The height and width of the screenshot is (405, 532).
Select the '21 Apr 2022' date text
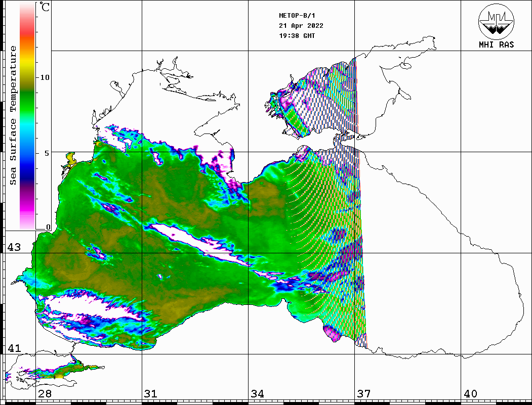[x=301, y=26]
